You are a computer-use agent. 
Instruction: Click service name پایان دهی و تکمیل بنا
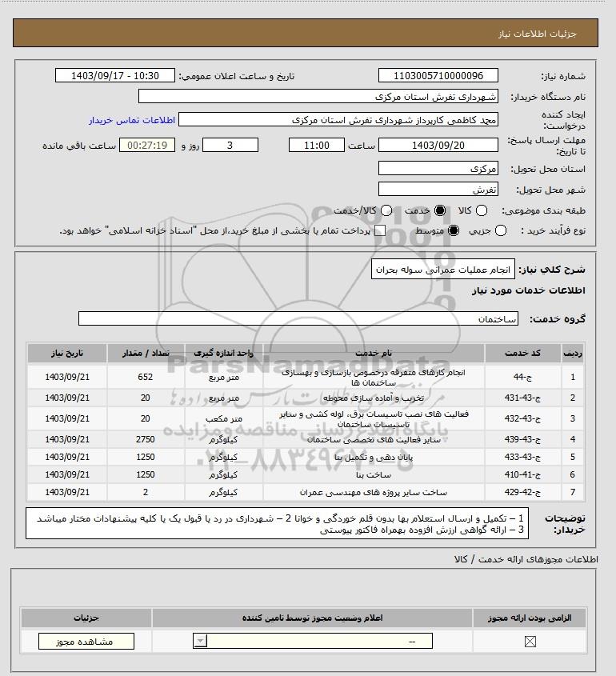tap(374, 458)
